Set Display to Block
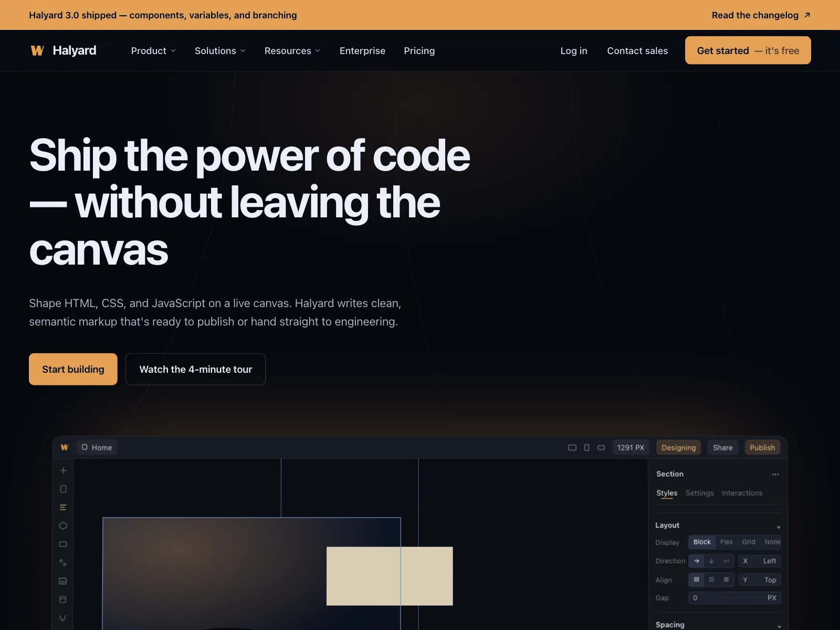Viewport: 840px width, 630px height. (x=702, y=542)
